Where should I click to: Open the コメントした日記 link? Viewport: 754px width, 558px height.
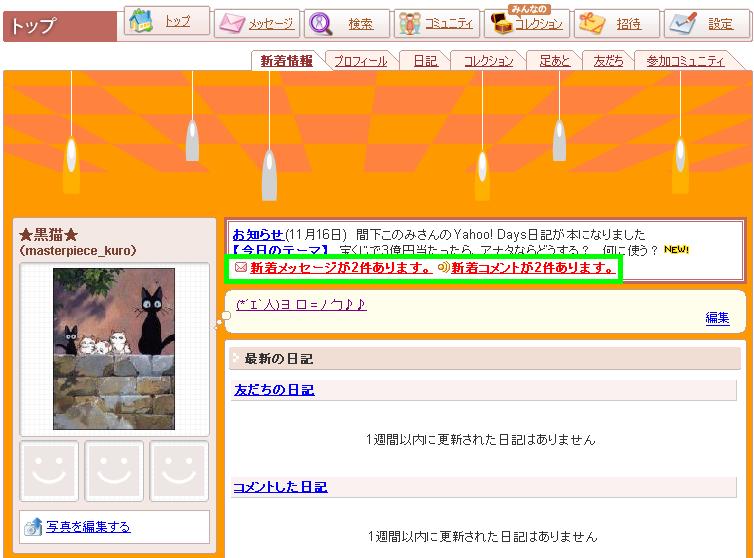[x=280, y=487]
